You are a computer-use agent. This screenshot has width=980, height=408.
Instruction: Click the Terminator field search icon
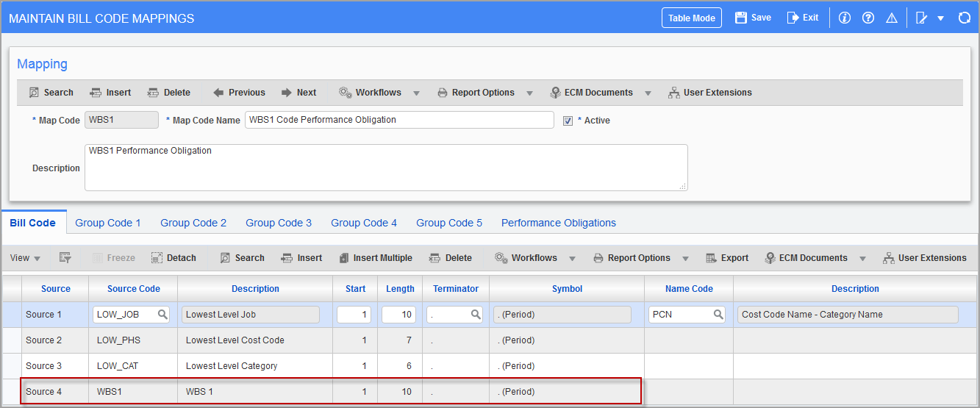(476, 315)
